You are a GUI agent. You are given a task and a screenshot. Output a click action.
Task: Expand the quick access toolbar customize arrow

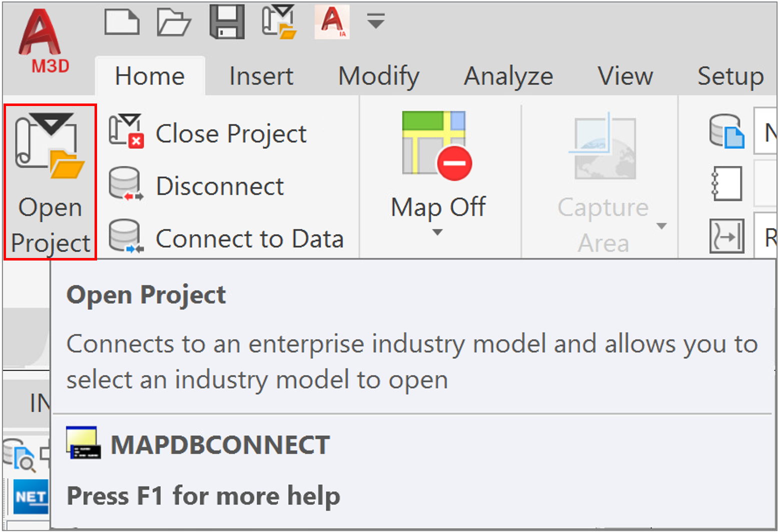376,21
